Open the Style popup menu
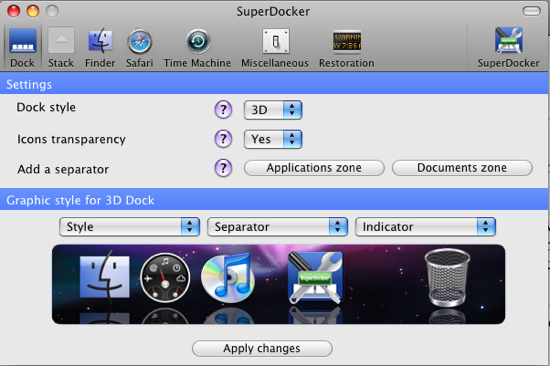 pyautogui.click(x=129, y=227)
